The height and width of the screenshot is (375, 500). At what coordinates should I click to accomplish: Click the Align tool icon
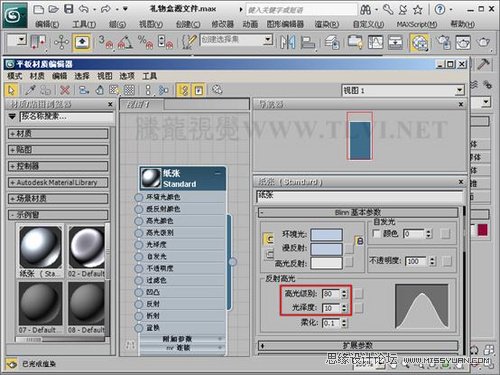point(307,42)
